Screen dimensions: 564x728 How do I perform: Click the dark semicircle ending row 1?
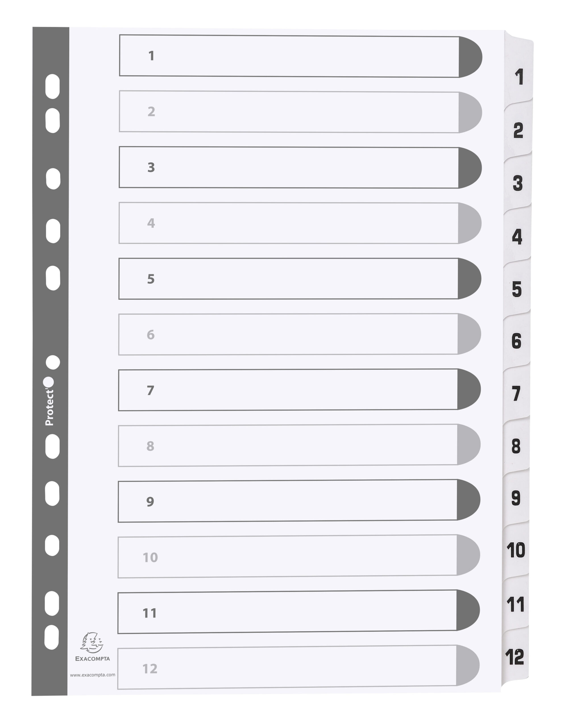point(469,57)
